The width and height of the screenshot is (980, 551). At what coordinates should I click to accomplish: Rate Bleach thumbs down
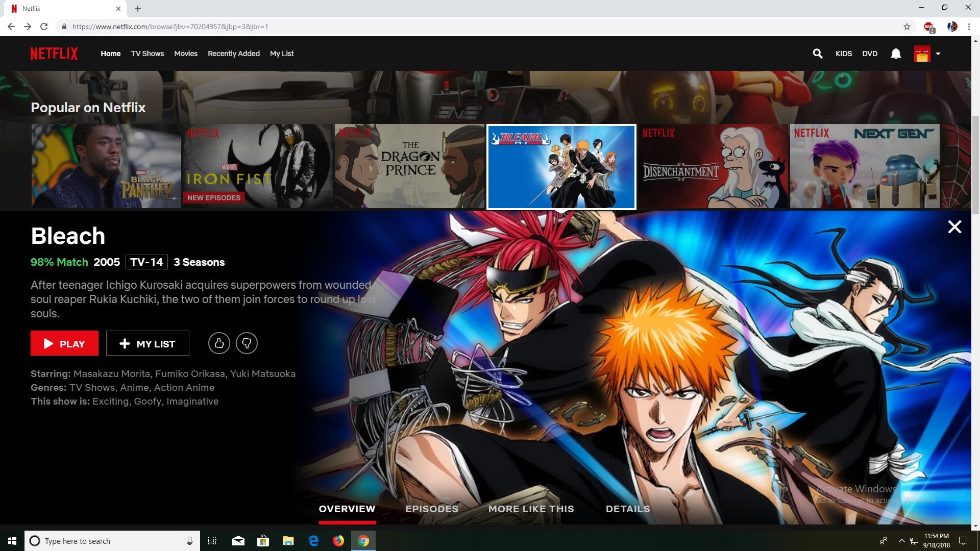pos(247,343)
